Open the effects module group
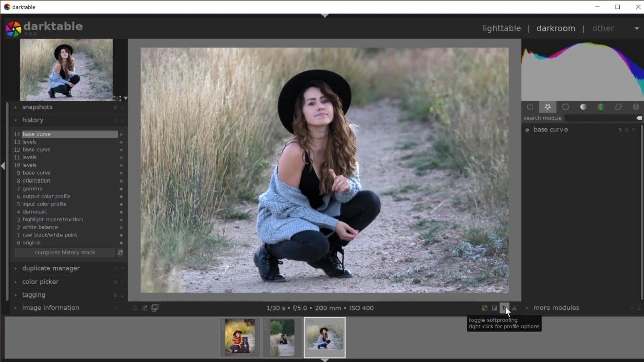644x362 pixels. coord(636,107)
